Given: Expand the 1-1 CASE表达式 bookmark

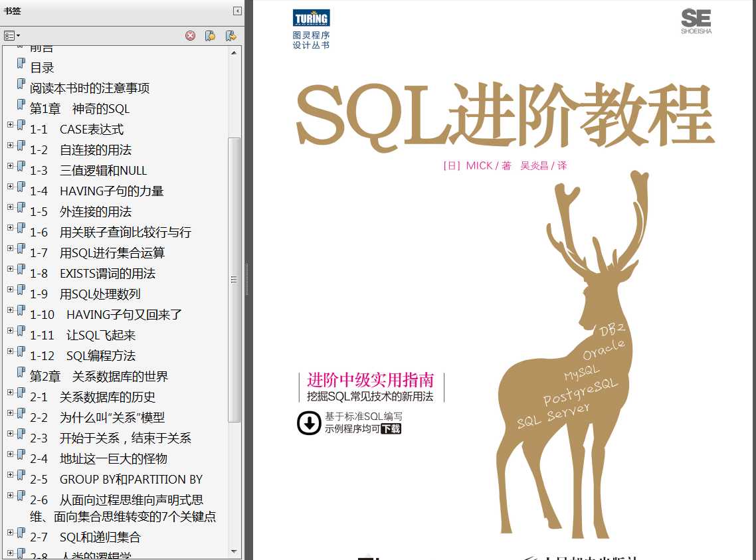Looking at the screenshot, I should tap(10, 124).
